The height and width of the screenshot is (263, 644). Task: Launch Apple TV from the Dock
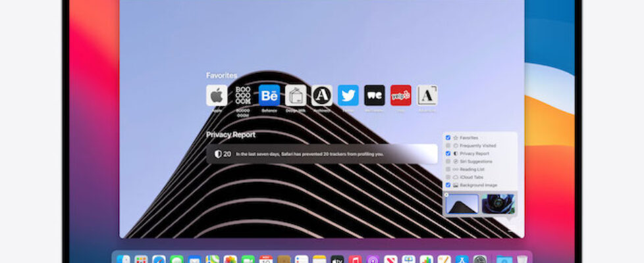pyautogui.click(x=337, y=260)
